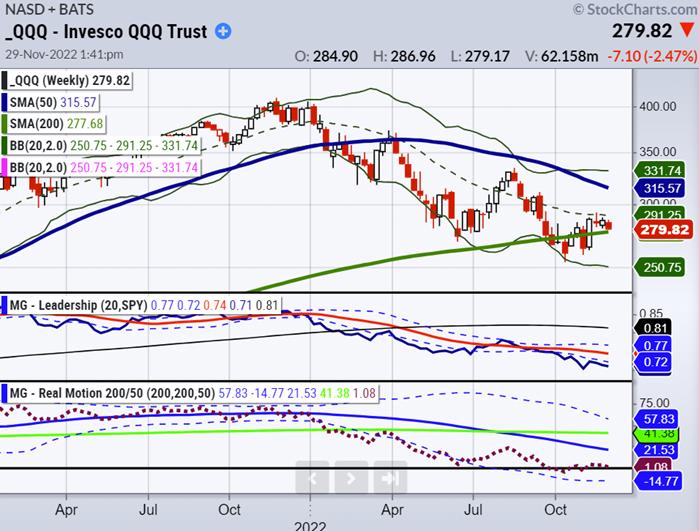Click the high value 286.96
The width and height of the screenshot is (699, 531).
click(x=413, y=57)
